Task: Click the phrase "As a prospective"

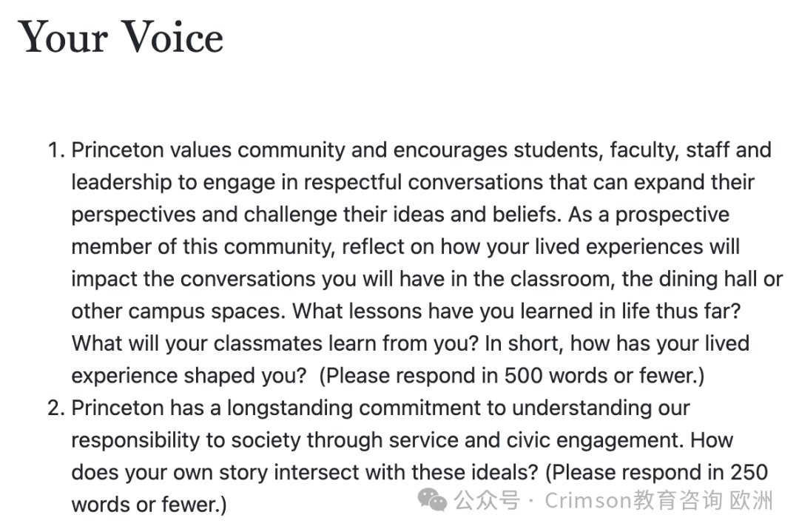Action: pyautogui.click(x=649, y=215)
